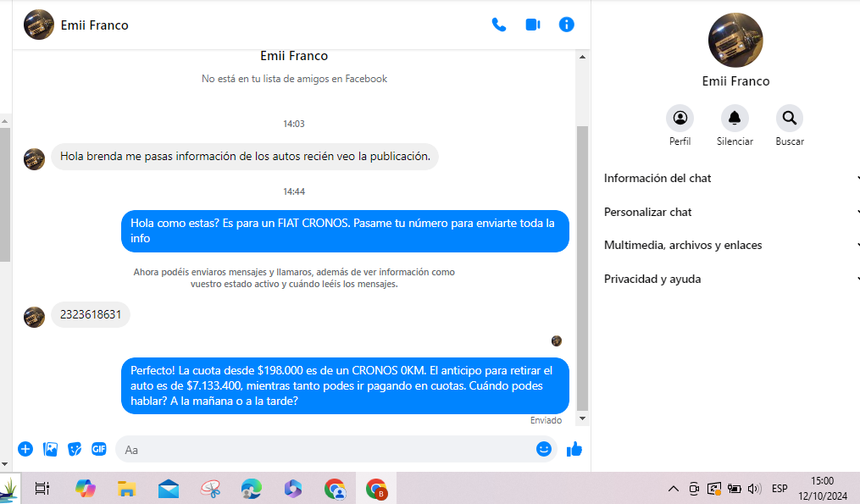Open the emoji picker in message box

pyautogui.click(x=543, y=449)
